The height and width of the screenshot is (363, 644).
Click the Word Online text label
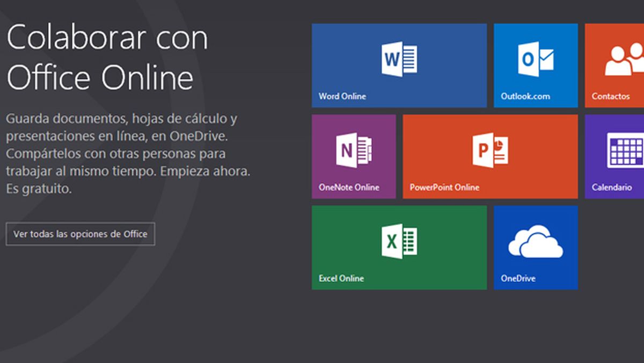[342, 97]
